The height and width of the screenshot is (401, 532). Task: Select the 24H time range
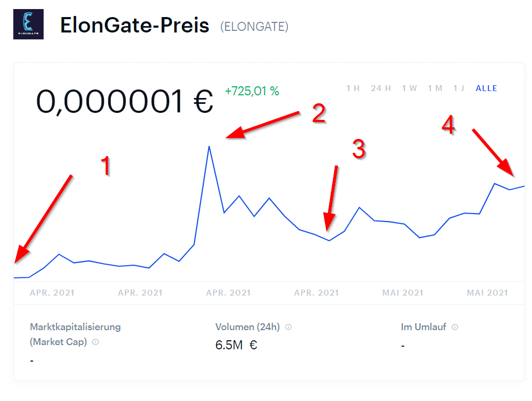tap(381, 88)
